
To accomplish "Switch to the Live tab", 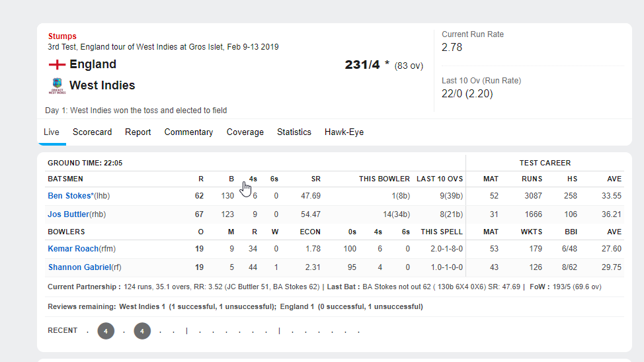I will click(52, 132).
